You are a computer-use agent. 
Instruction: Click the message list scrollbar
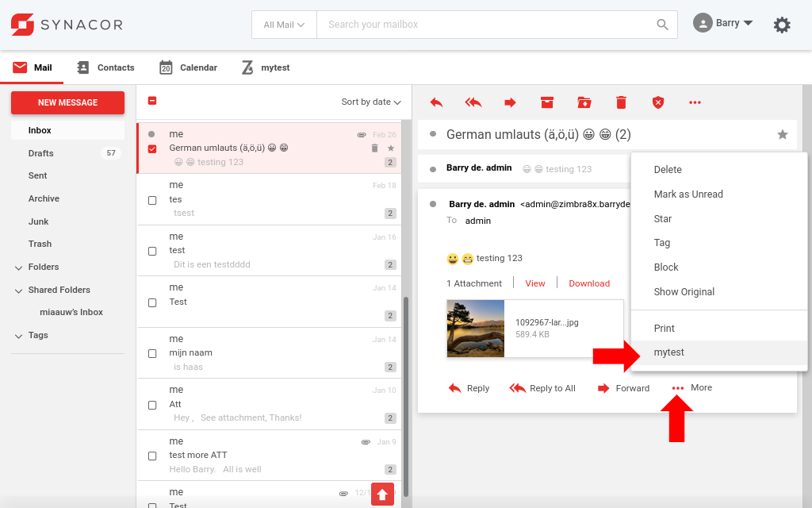coord(406,397)
